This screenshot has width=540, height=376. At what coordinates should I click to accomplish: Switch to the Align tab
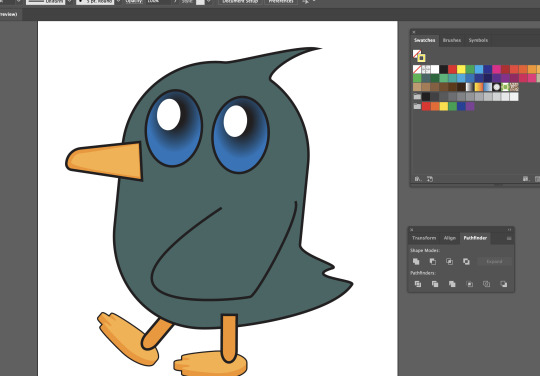tap(449, 238)
